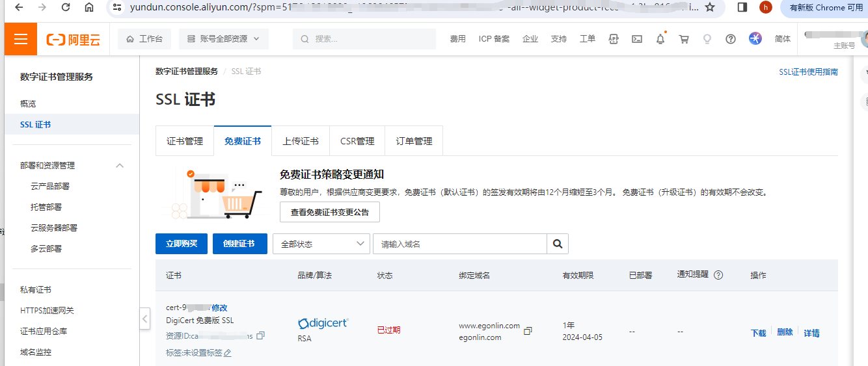This screenshot has width=868, height=366.
Task: Click the 创建证书 button
Action: (239, 244)
